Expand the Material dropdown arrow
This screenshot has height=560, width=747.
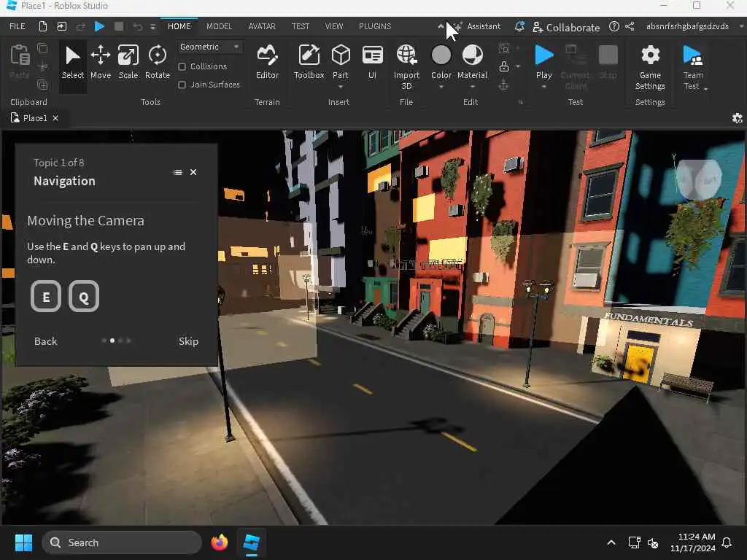click(x=472, y=87)
